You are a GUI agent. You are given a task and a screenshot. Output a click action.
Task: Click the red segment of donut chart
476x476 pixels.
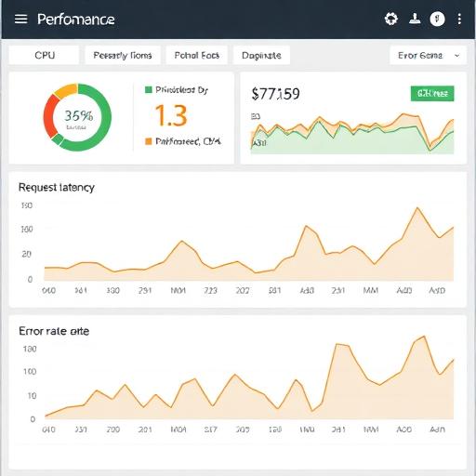click(50, 116)
